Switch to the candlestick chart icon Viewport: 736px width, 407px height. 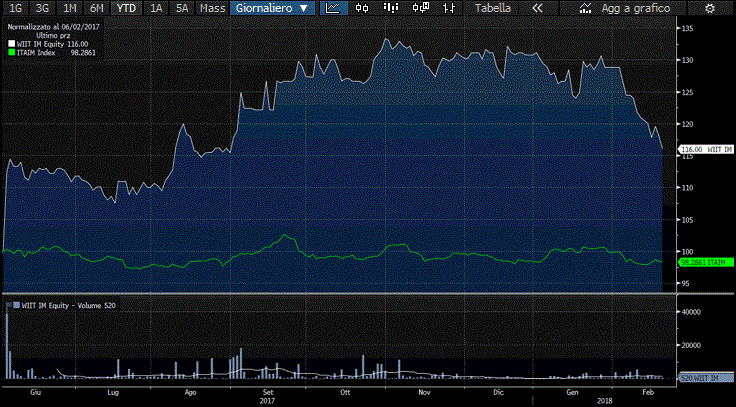click(x=362, y=8)
